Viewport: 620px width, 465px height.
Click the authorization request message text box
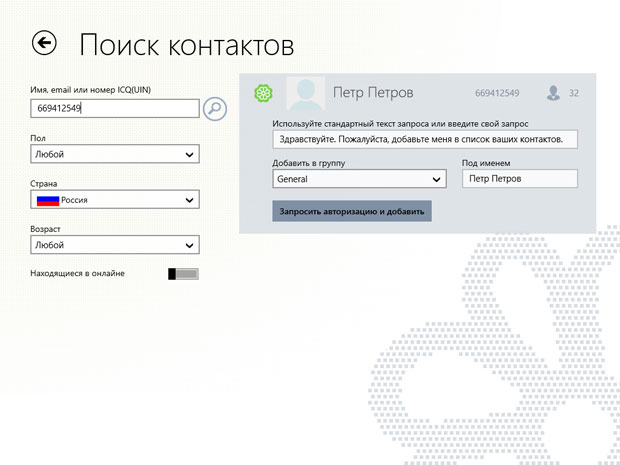coord(425,140)
